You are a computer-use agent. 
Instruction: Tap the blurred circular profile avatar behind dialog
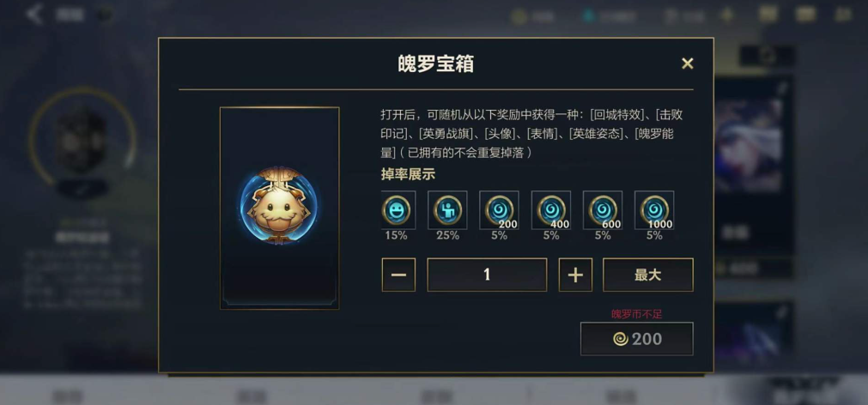(82, 138)
